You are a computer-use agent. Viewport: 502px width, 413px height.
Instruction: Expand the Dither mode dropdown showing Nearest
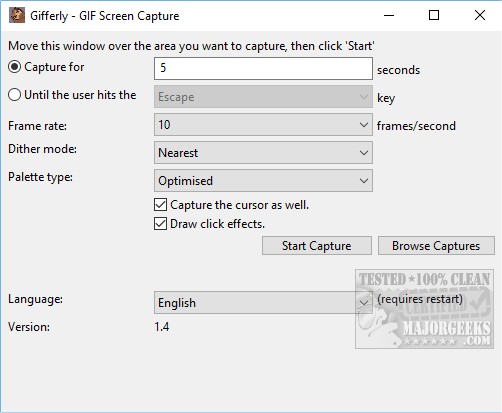click(x=263, y=153)
